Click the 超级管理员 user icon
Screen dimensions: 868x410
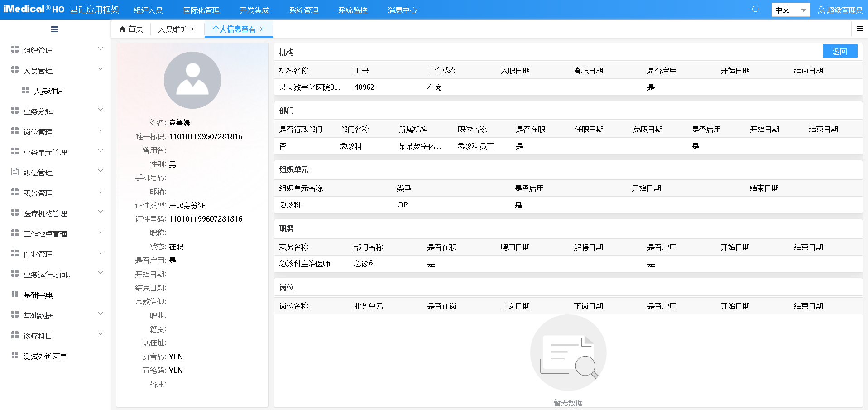point(821,10)
